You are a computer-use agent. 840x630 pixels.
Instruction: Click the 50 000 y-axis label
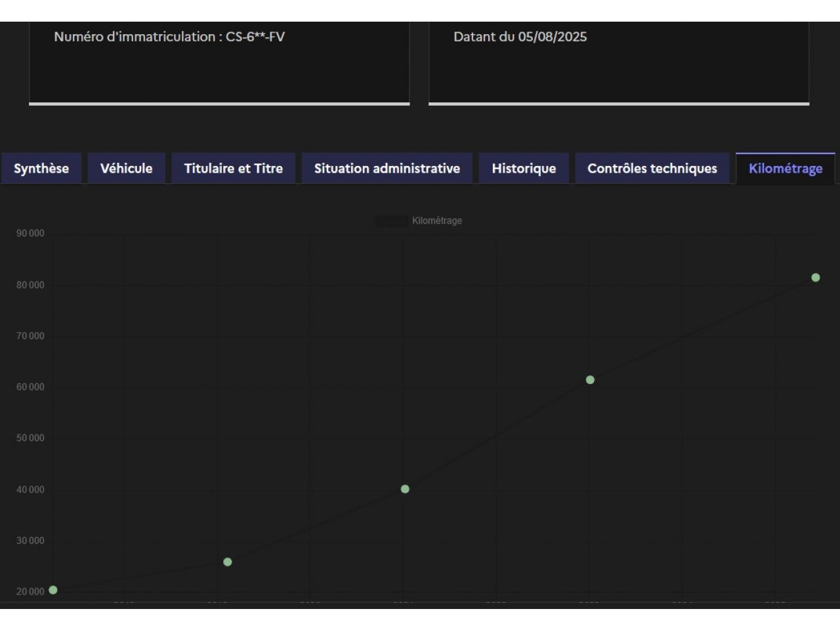(30, 438)
